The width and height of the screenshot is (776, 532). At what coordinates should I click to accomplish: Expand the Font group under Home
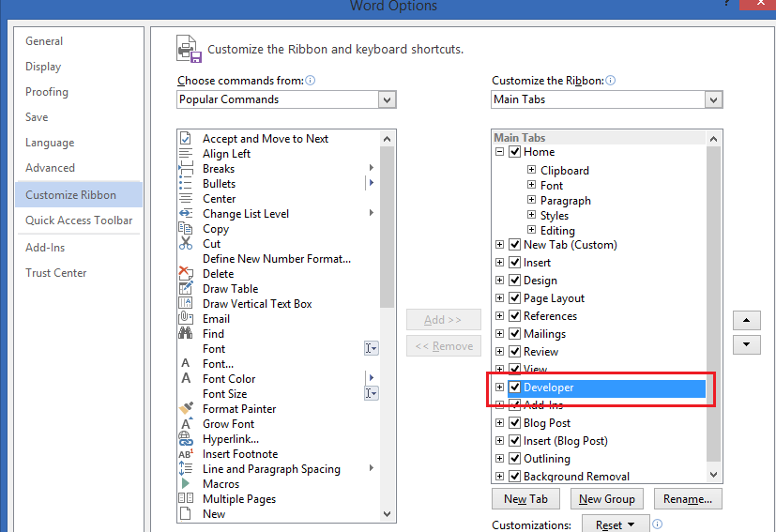tap(531, 185)
